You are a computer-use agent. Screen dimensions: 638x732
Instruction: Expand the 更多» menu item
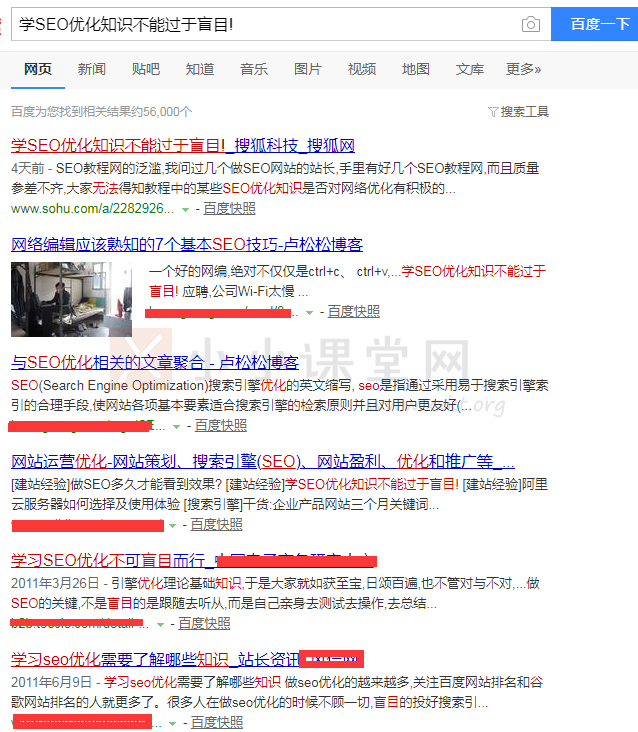[524, 69]
